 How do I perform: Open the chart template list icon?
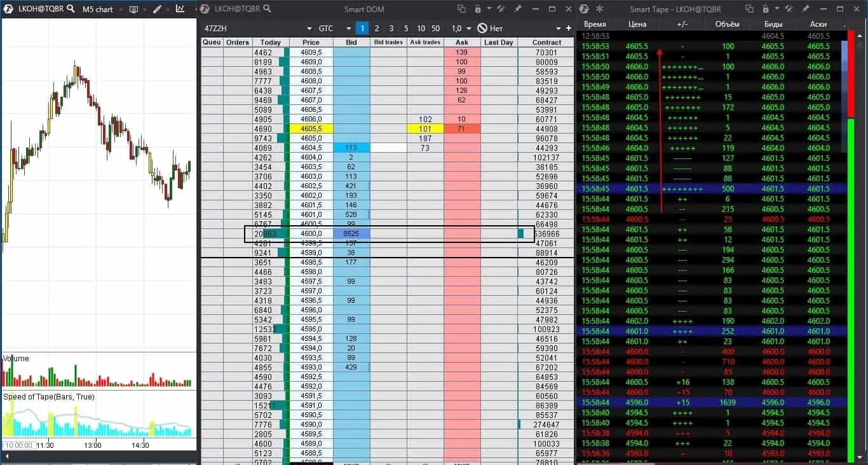click(x=133, y=10)
